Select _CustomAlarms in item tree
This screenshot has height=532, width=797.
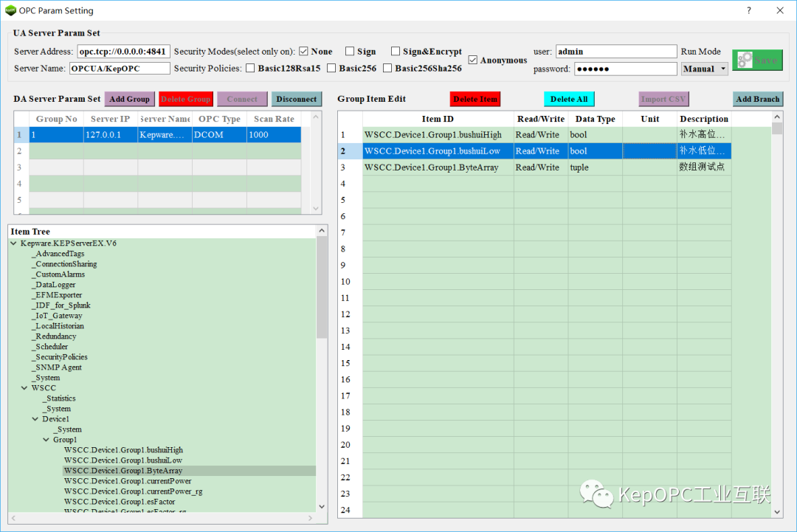(x=58, y=274)
